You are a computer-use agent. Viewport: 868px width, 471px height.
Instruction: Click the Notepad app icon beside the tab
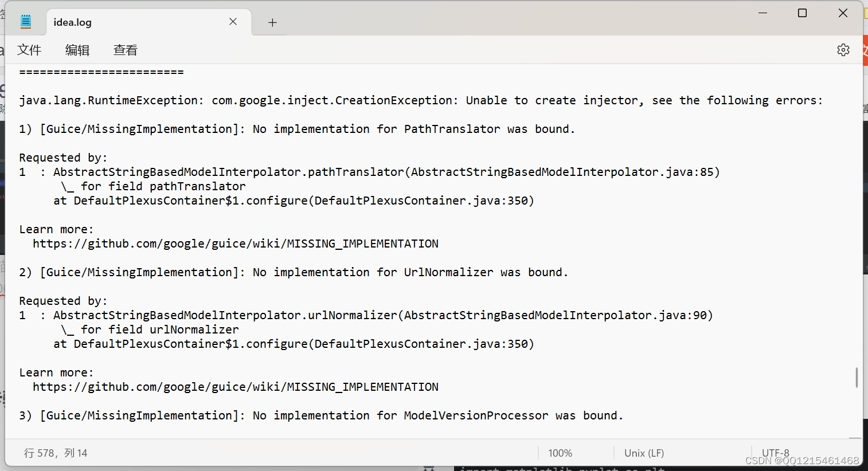(x=25, y=20)
